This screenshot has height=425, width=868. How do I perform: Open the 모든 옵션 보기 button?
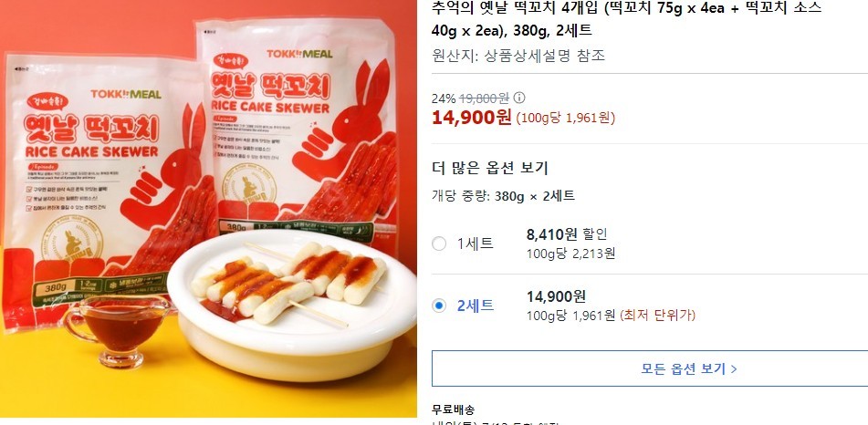pos(650,368)
